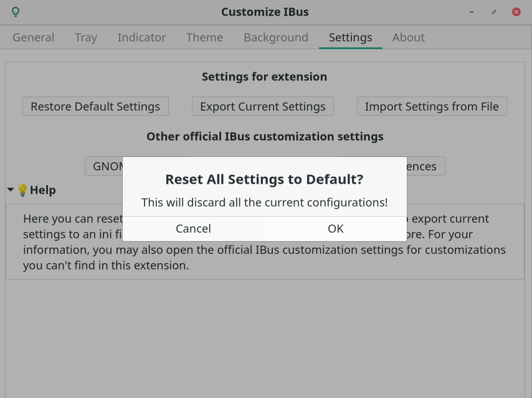Switch to the Tray tab
Image resolution: width=532 pixels, height=398 pixels.
(86, 37)
